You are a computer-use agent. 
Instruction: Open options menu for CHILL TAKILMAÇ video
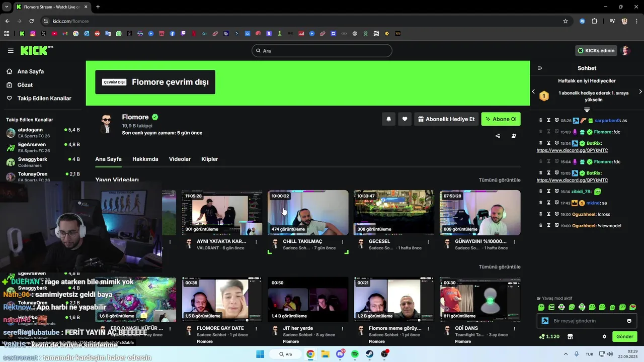click(x=343, y=242)
